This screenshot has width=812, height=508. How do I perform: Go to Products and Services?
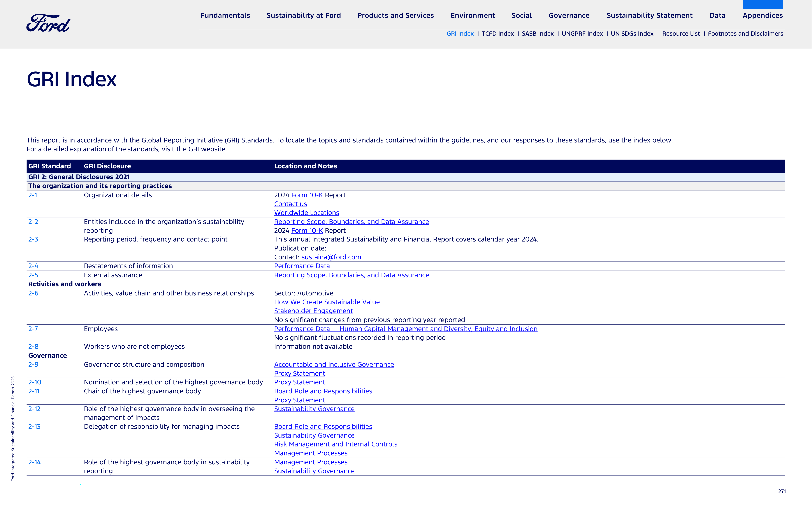pyautogui.click(x=395, y=15)
